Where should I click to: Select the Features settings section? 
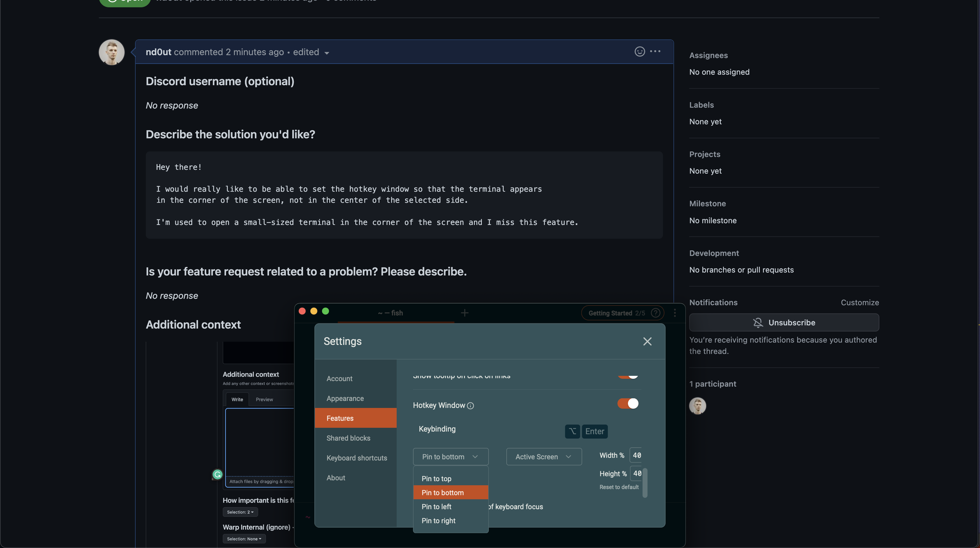coord(355,418)
